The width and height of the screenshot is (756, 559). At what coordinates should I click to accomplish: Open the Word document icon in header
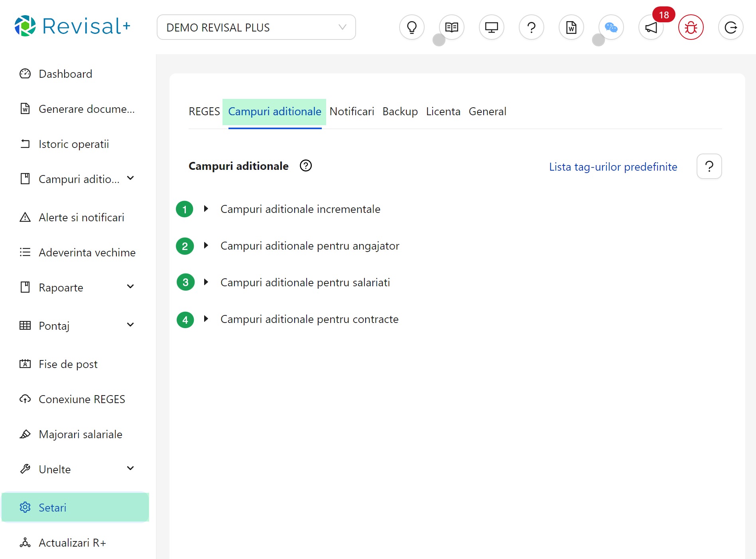pyautogui.click(x=571, y=28)
